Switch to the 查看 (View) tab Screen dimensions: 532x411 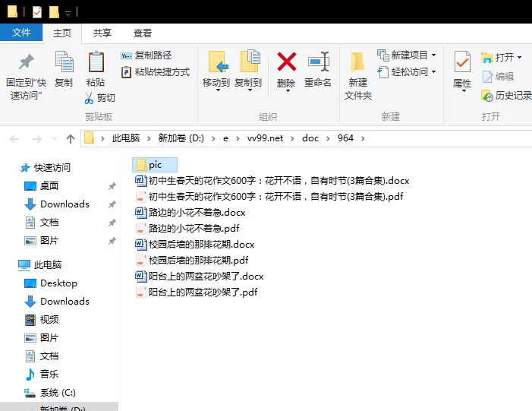142,33
